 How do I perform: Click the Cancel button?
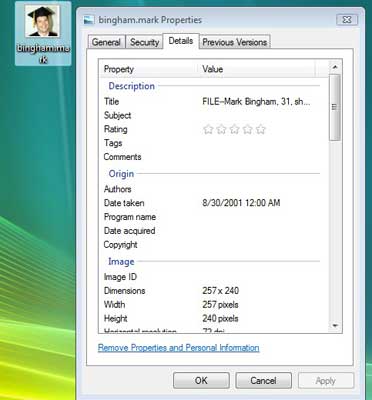[x=263, y=380]
